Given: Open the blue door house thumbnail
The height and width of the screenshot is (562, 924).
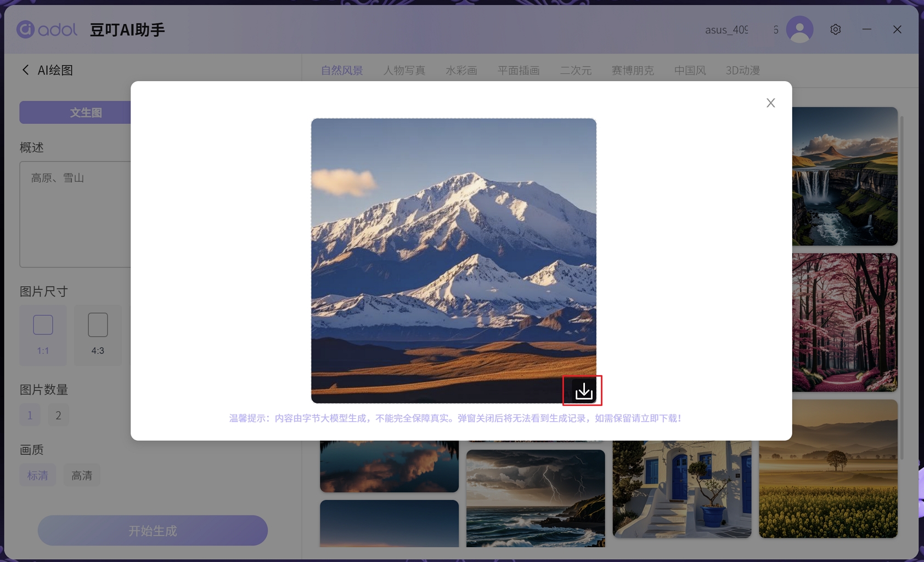Looking at the screenshot, I should [681, 489].
